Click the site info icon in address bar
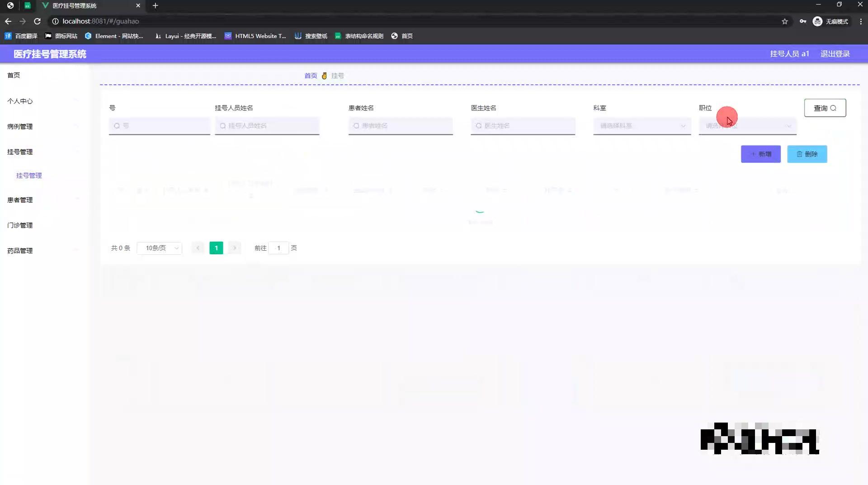 tap(55, 21)
